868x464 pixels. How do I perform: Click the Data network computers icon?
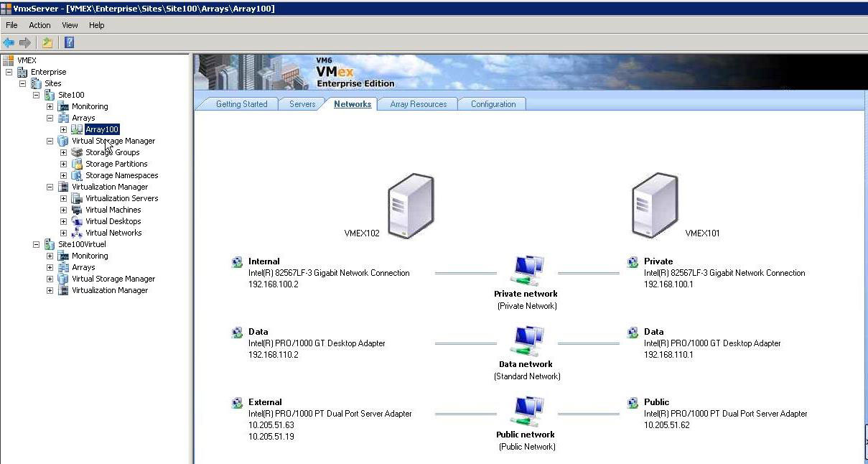[x=527, y=343]
